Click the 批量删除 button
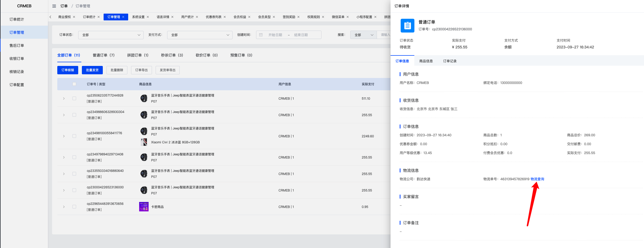This screenshot has width=644, height=248. point(117,70)
